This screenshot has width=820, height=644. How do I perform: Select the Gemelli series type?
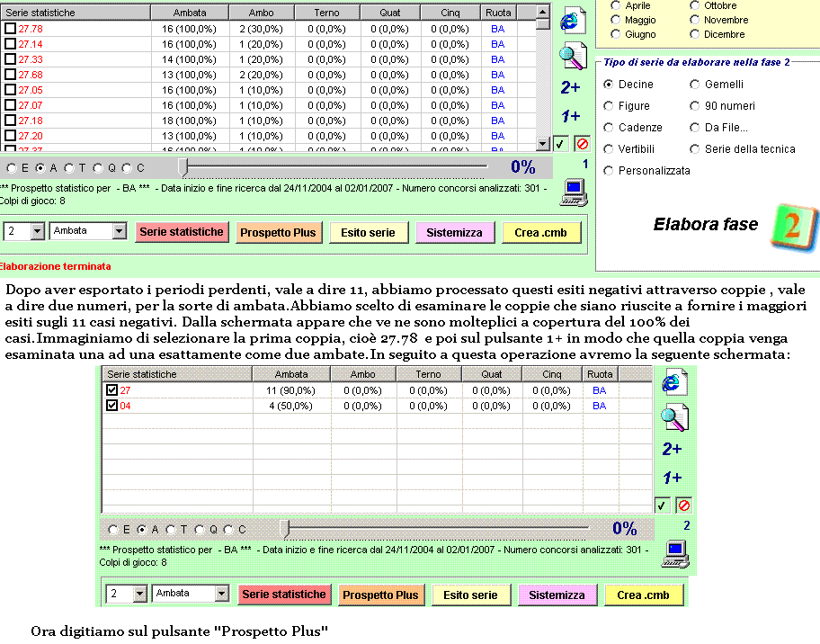coord(694,85)
